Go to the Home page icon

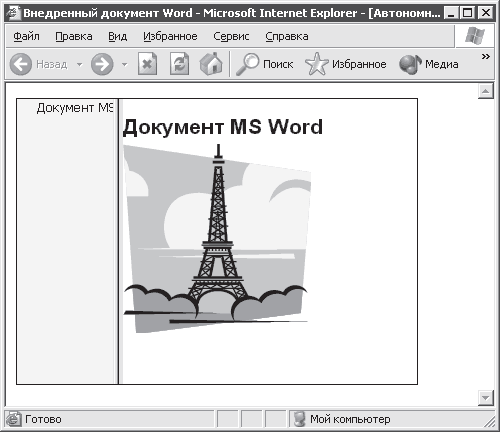click(211, 64)
